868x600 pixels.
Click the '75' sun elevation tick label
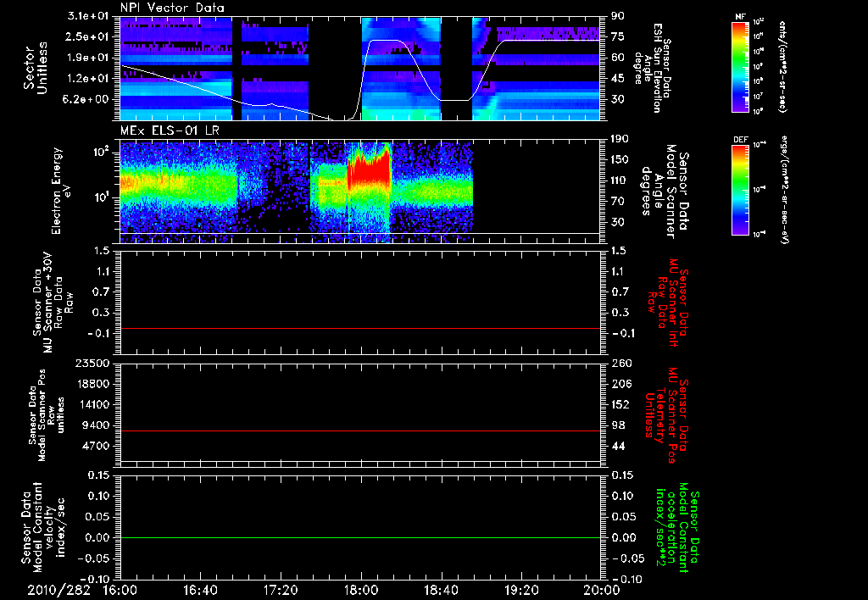[x=618, y=36]
